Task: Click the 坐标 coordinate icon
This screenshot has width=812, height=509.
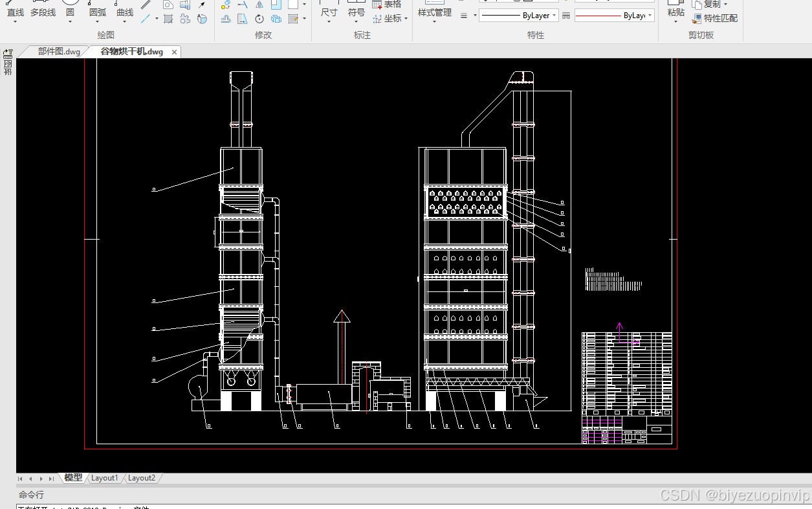Action: coord(377,19)
